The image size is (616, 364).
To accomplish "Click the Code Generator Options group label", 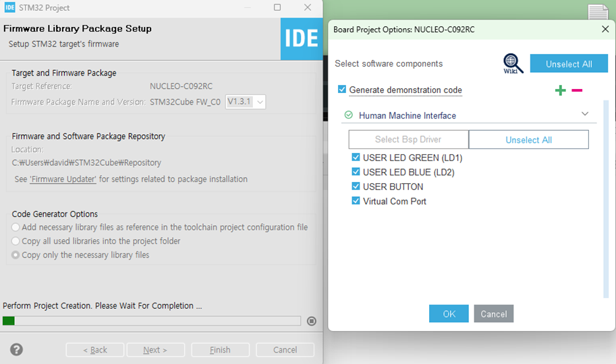I will pyautogui.click(x=55, y=214).
